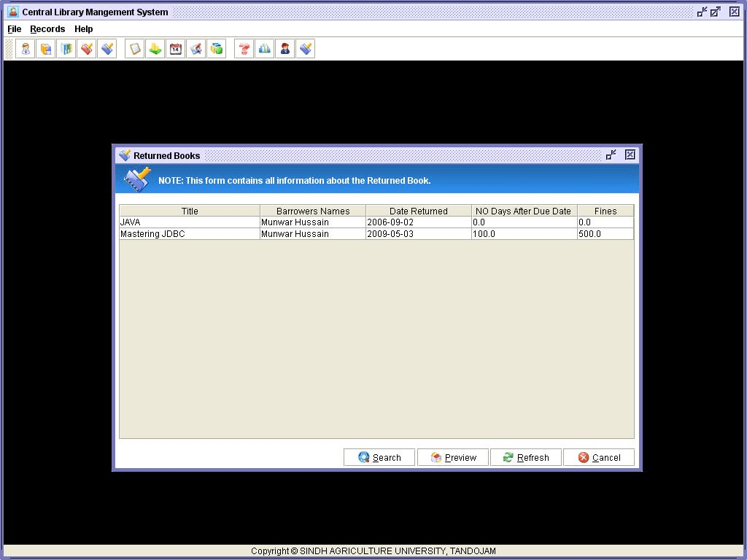Viewport: 747px width, 560px height.
Task: Minimize the Returned Books internal window
Action: point(611,155)
